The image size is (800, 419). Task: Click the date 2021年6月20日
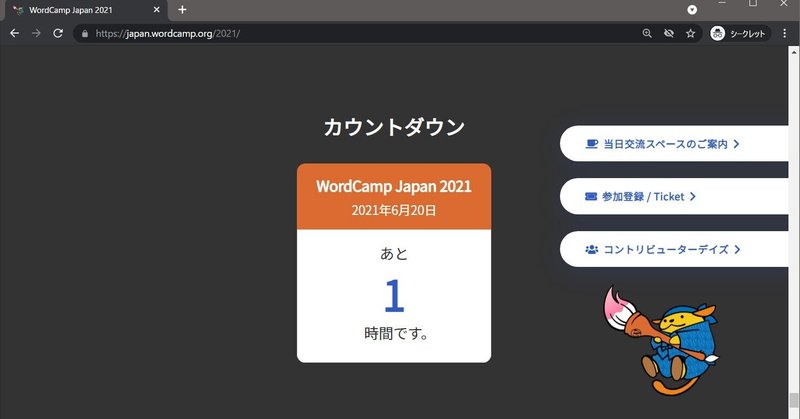[394, 210]
